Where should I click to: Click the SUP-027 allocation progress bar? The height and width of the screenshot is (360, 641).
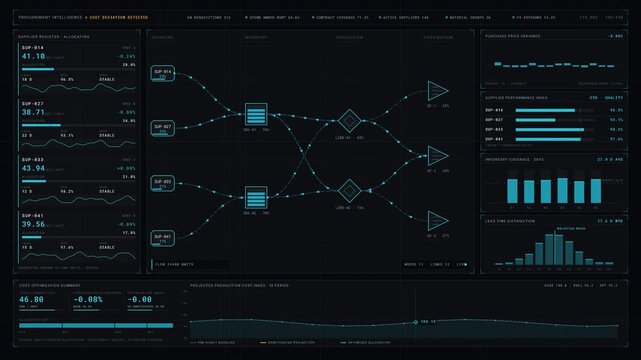78,125
